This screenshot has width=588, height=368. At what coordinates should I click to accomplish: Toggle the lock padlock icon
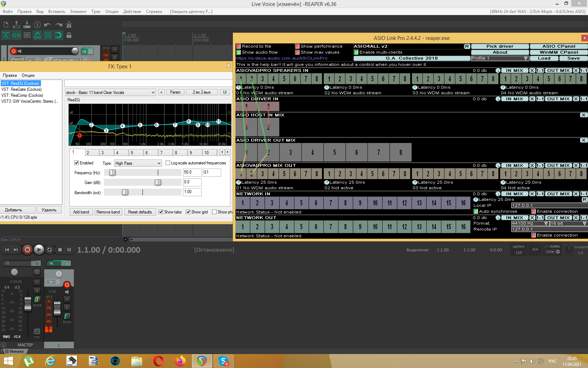point(69,35)
